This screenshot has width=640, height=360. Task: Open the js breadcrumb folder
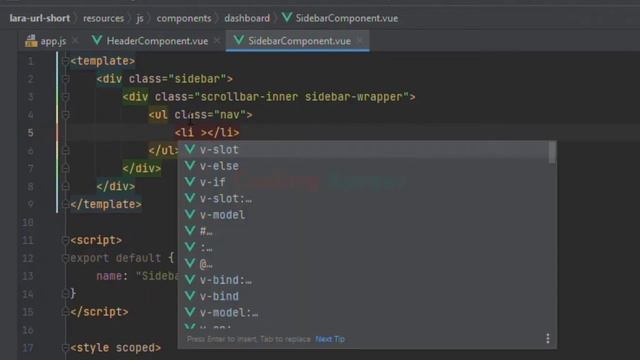[x=140, y=18]
